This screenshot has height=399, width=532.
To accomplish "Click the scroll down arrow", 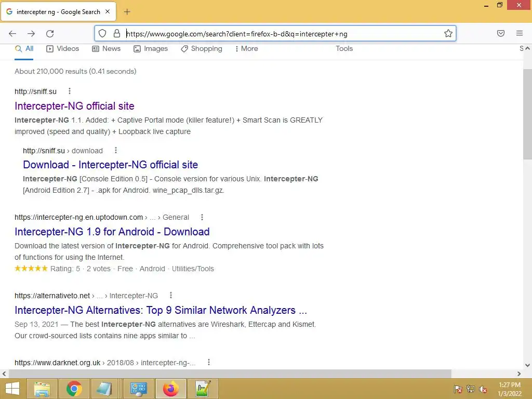I will [527, 365].
